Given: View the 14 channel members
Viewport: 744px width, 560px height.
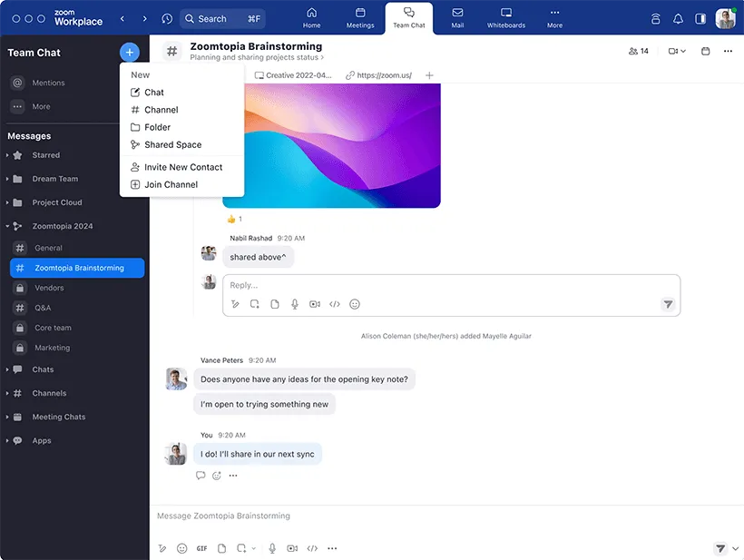Looking at the screenshot, I should pos(638,51).
